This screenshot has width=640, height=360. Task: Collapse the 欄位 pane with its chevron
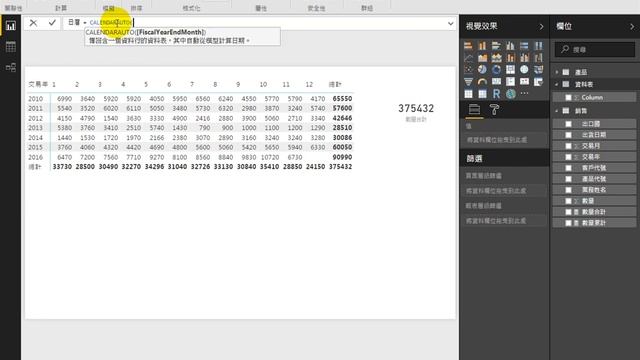[x=632, y=27]
